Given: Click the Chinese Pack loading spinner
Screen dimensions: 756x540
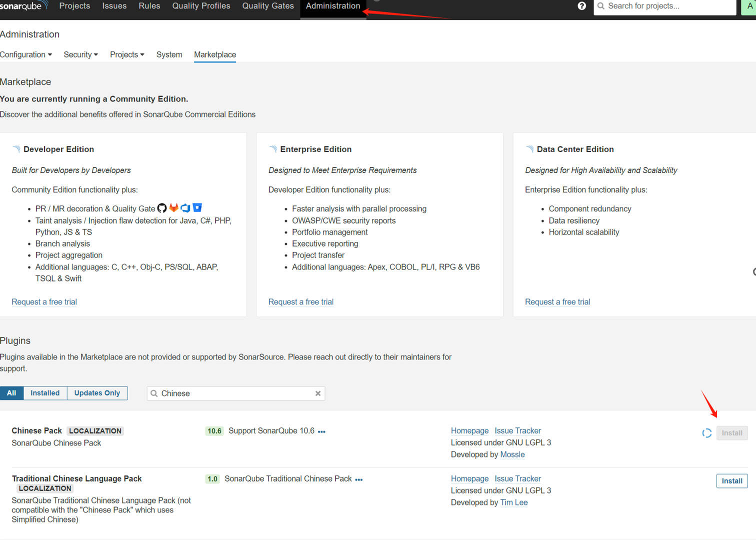Looking at the screenshot, I should point(706,433).
